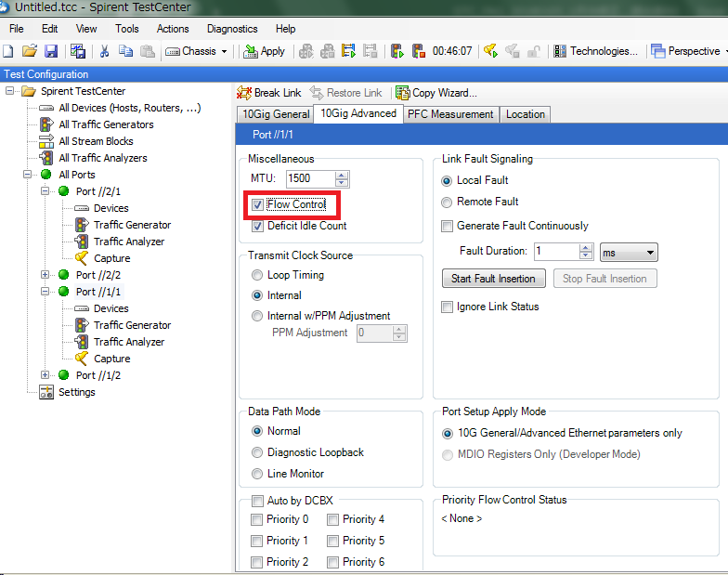Check the Priority 4 checkbox
The image size is (728, 575).
(332, 519)
